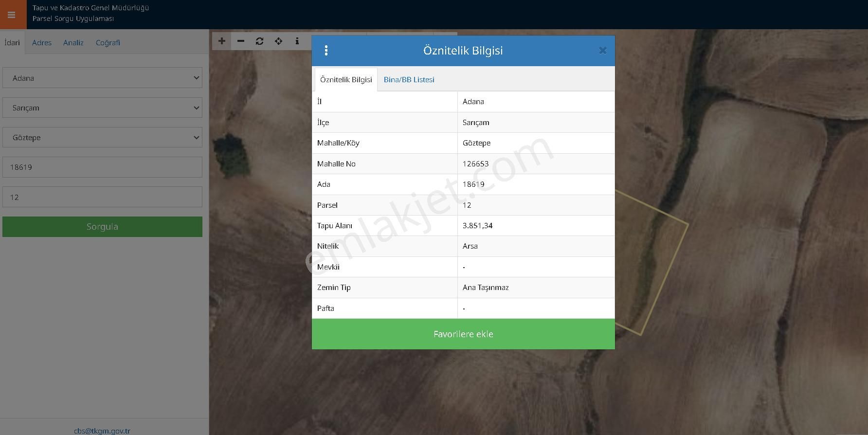Click the Pafta row label
This screenshot has width=868, height=435.
pos(325,308)
